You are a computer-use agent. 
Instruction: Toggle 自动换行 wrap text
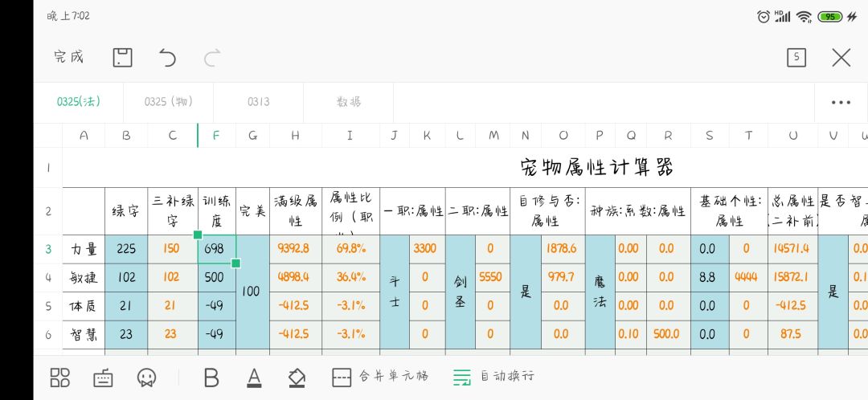point(493,377)
